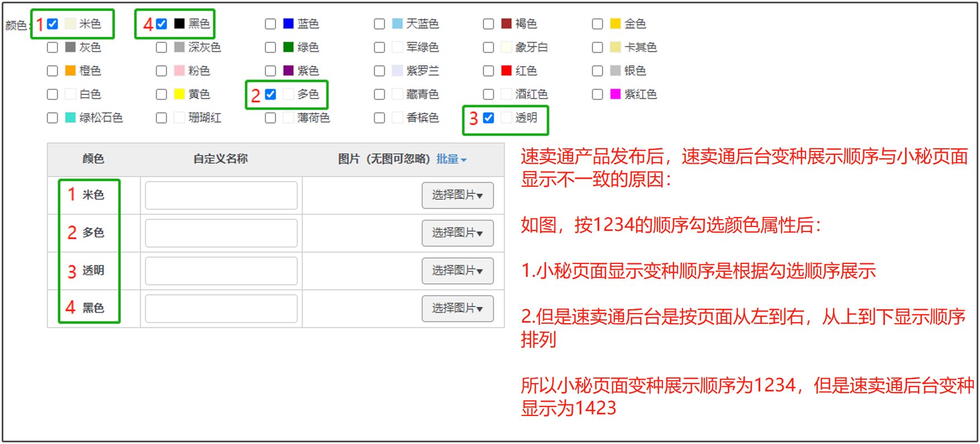This screenshot has width=980, height=444.
Task: Tick the 藏青色 checkbox
Action: click(380, 94)
